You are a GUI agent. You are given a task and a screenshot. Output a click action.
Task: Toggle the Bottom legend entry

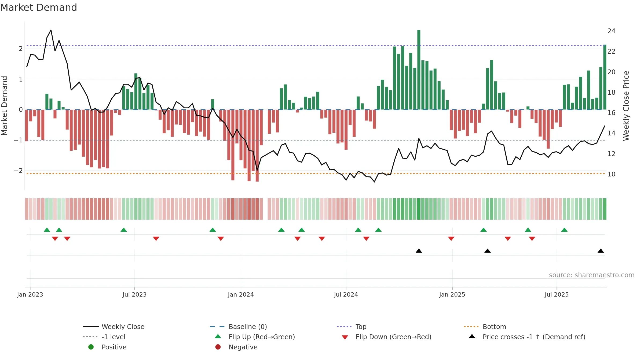click(x=485, y=327)
